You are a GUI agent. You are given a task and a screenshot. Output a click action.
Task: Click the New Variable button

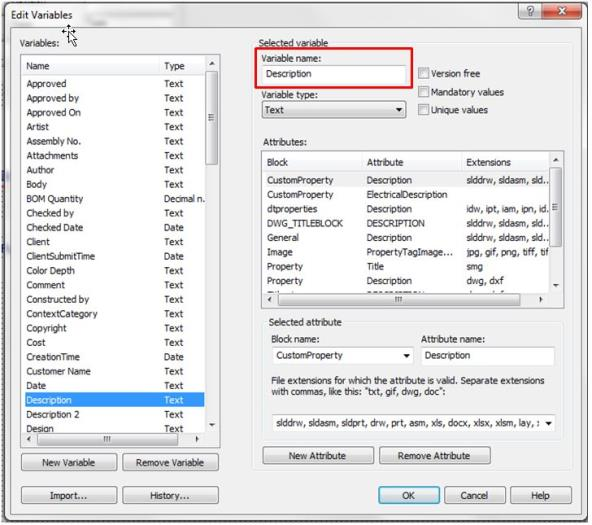[69, 462]
